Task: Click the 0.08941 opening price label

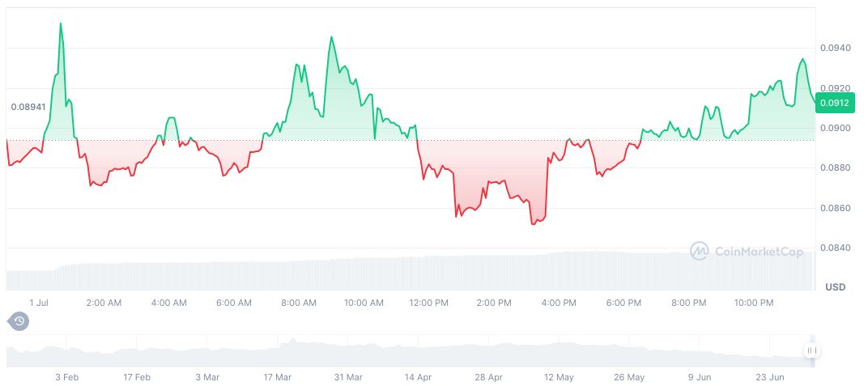Action: coord(28,107)
